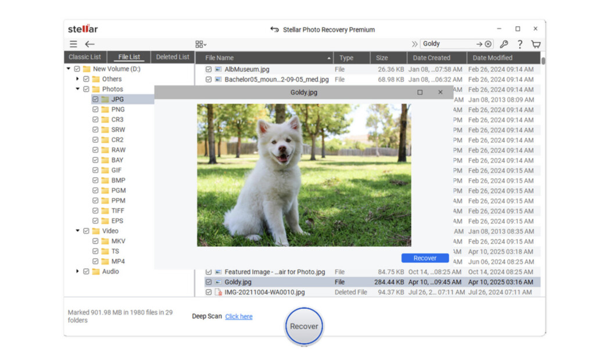Click the double chevron beside the search box
595x364 pixels.
point(414,44)
